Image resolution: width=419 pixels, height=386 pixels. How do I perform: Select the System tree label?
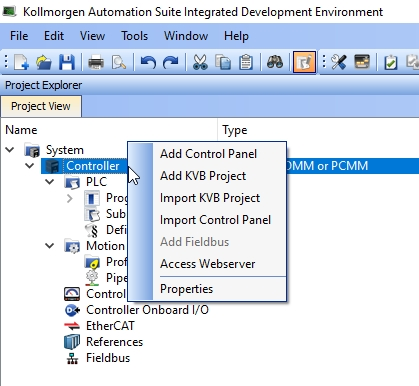tap(65, 150)
